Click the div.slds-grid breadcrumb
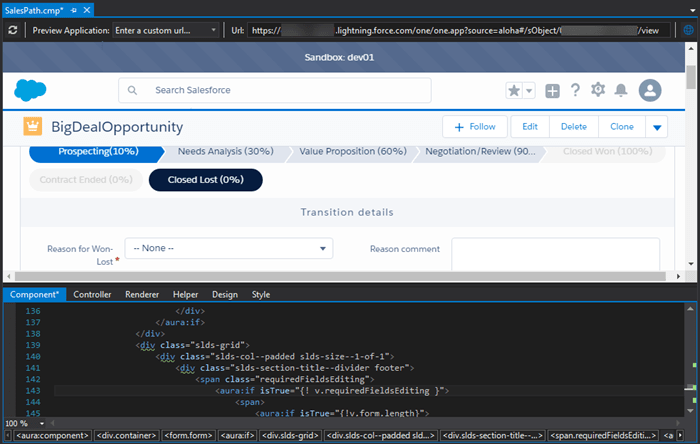The width and height of the screenshot is (700, 444). point(290,436)
